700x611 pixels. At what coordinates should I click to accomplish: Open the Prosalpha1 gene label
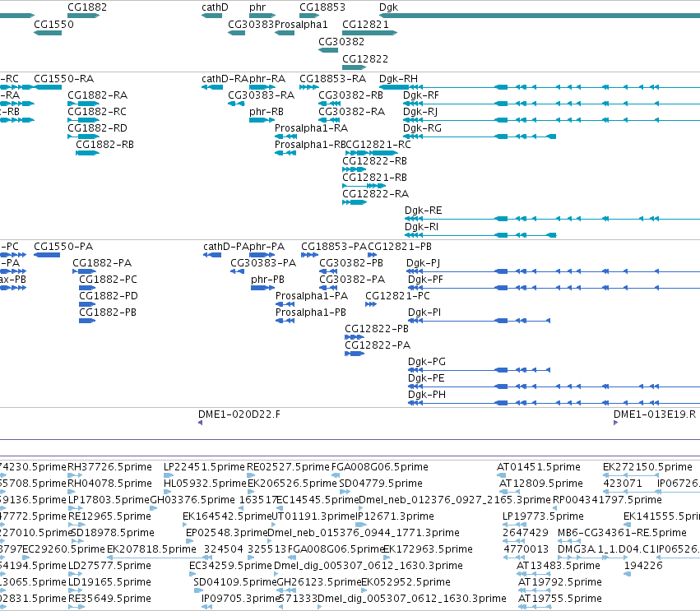(301, 24)
